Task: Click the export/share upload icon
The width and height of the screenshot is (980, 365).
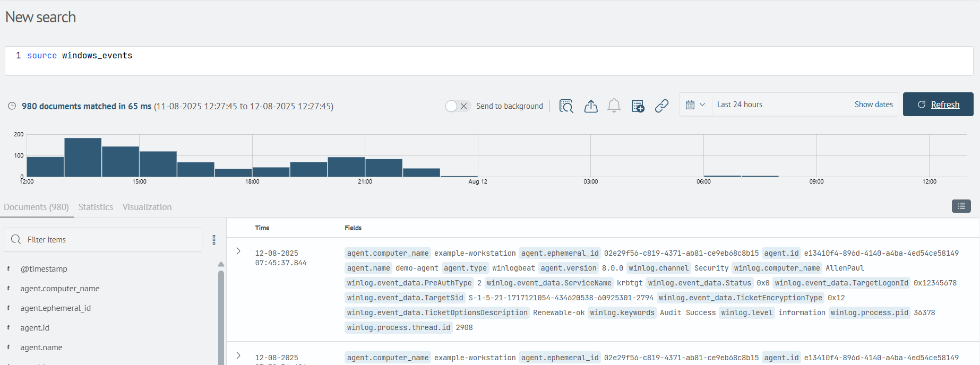Action: pyautogui.click(x=591, y=106)
